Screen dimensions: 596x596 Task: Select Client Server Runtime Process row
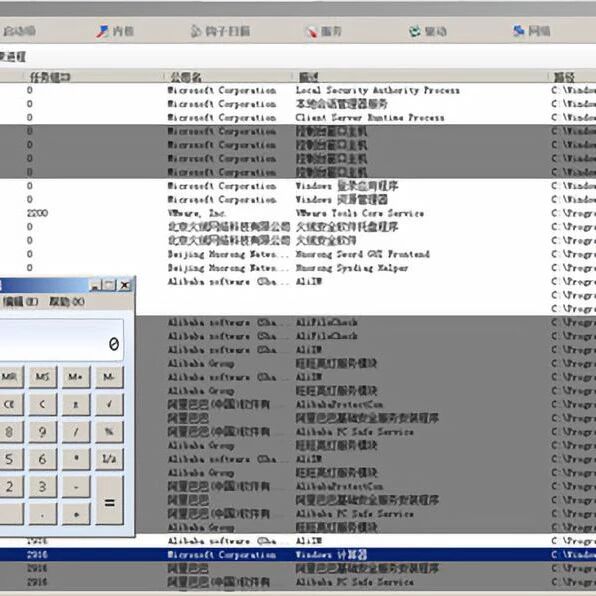coord(298,117)
